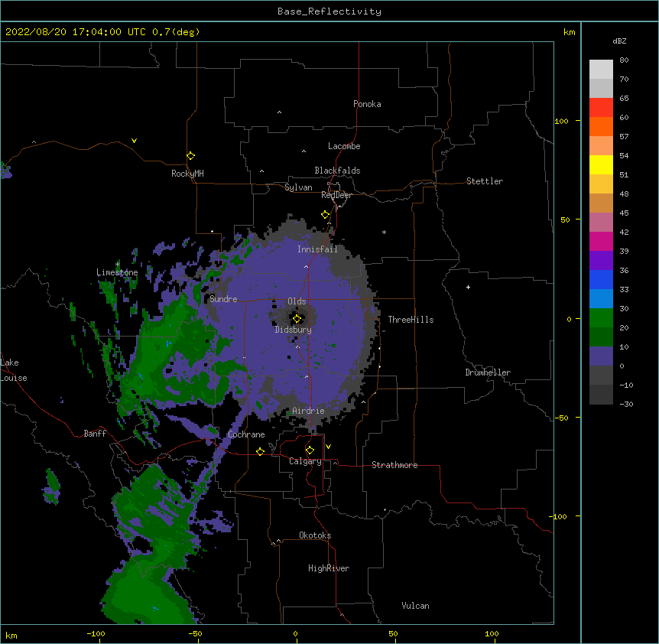Click the Ponoka city label

pyautogui.click(x=367, y=104)
